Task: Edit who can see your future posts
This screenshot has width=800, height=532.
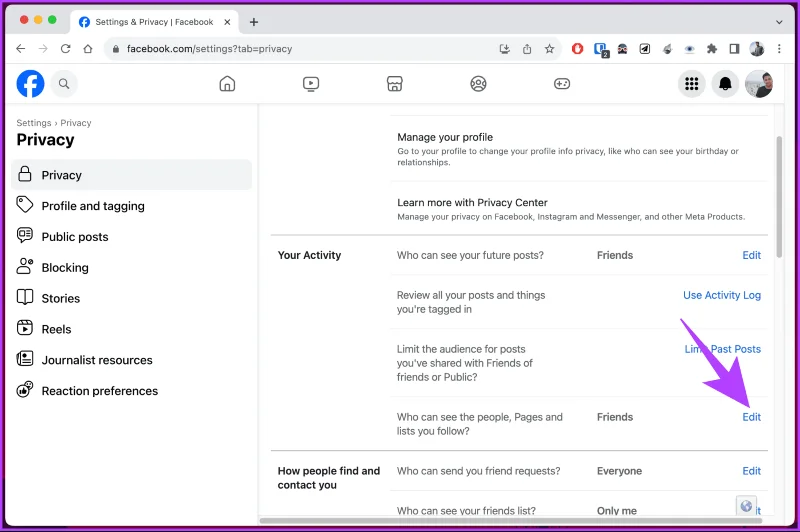Action: point(751,255)
